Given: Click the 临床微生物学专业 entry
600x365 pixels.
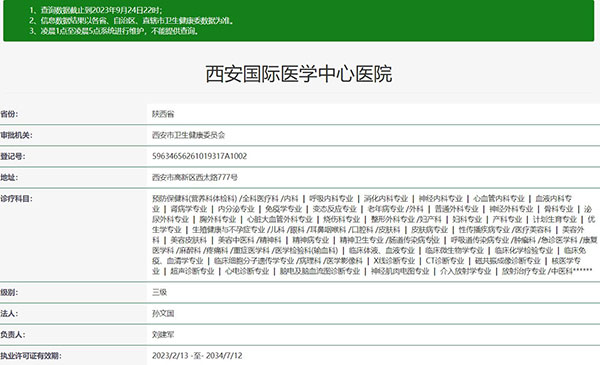Looking at the screenshot, I should [455, 251].
